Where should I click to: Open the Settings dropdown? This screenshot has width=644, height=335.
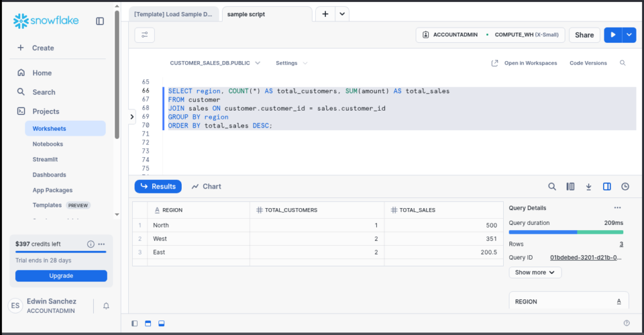click(x=292, y=63)
